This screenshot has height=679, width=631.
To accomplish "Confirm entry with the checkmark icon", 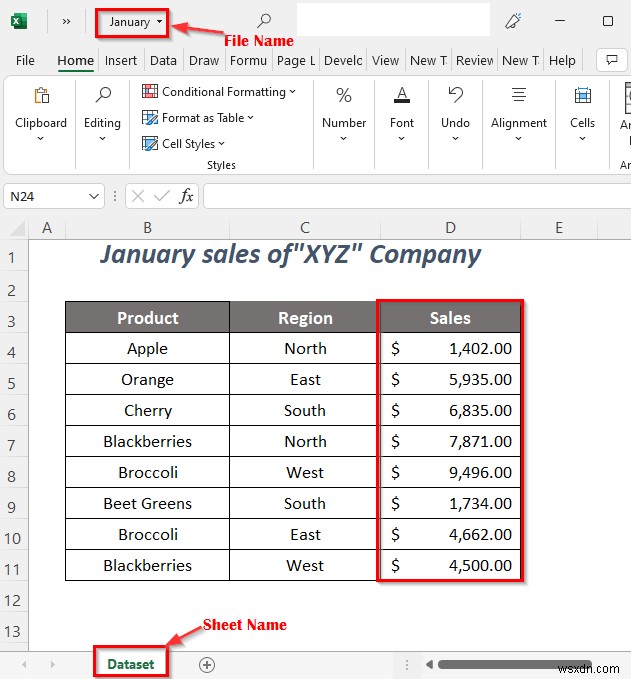I will [x=162, y=197].
